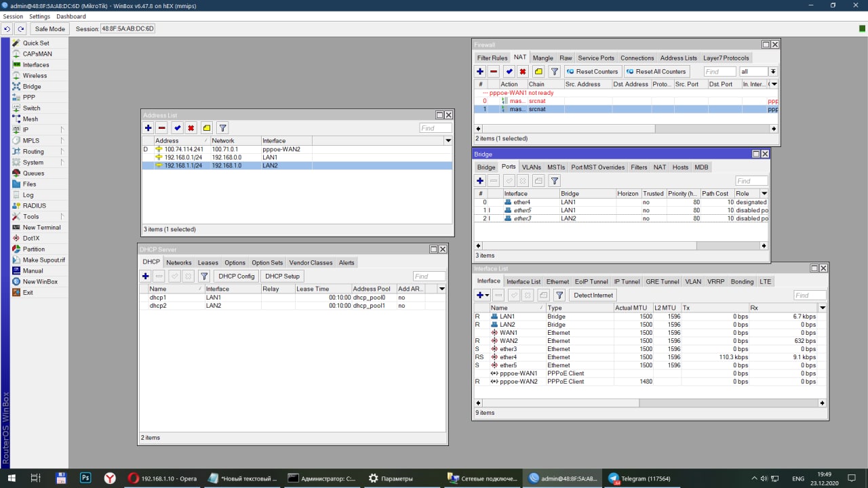Disable selected address with red cross
The height and width of the screenshot is (488, 868).
[191, 127]
